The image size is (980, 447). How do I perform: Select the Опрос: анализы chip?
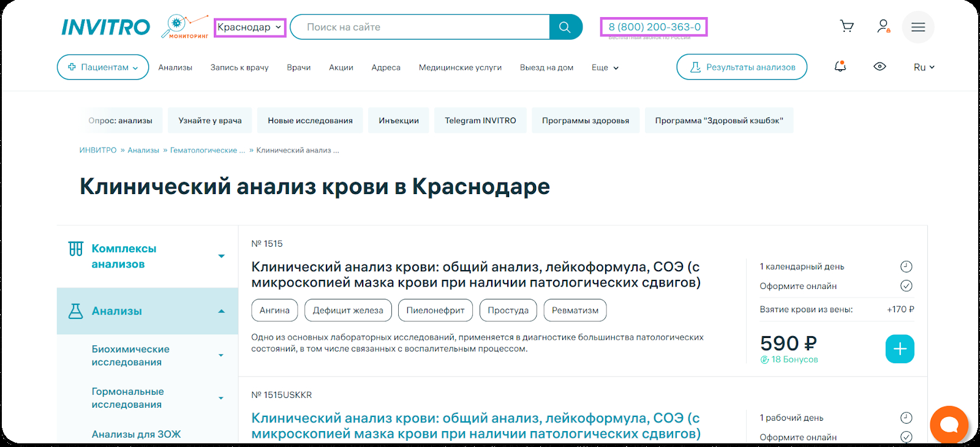click(x=120, y=121)
